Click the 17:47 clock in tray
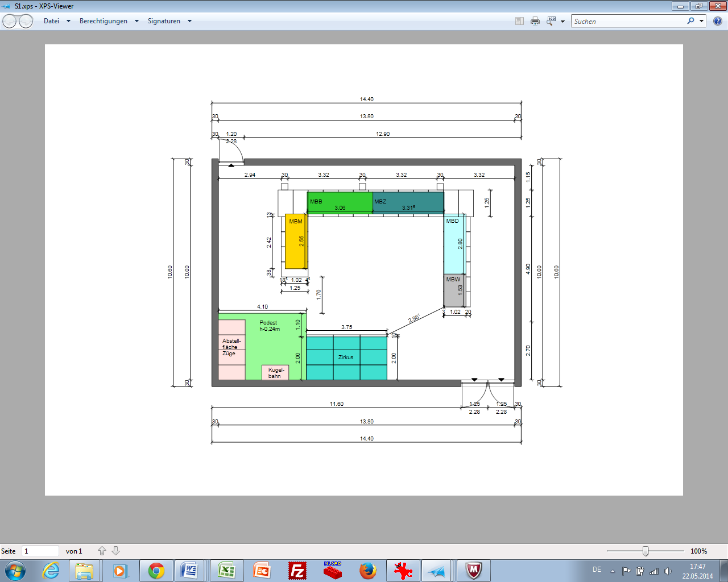Screen dimensions: 728x582 698,567
